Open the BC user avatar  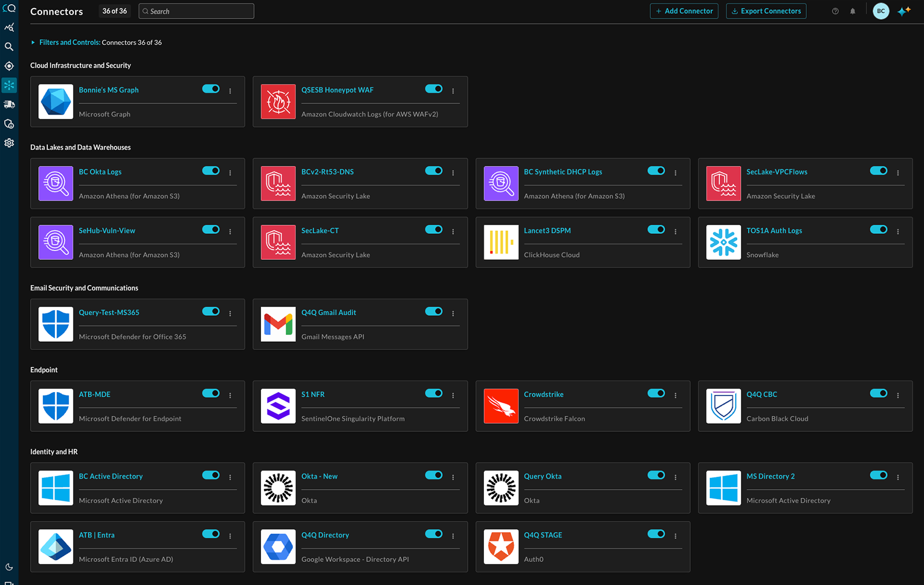(881, 11)
